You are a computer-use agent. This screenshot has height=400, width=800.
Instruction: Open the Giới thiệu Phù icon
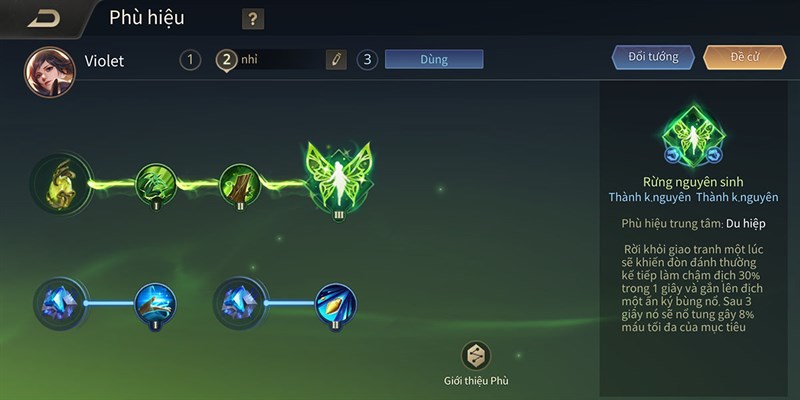476,356
